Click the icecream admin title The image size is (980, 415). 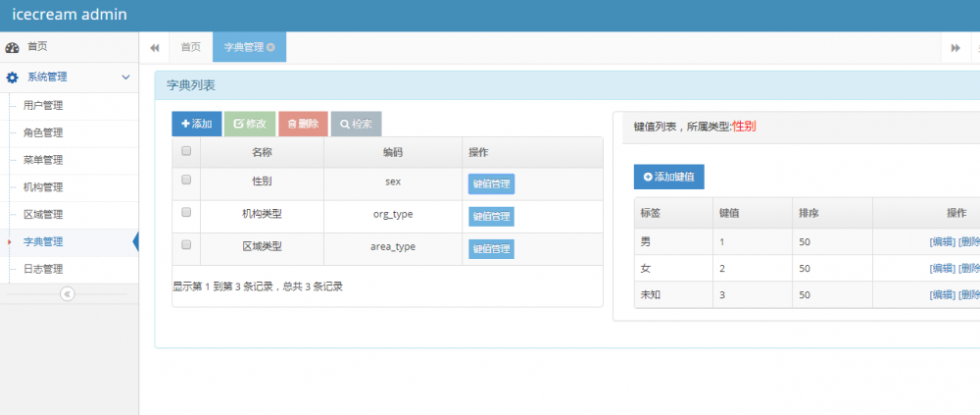pyautogui.click(x=70, y=15)
